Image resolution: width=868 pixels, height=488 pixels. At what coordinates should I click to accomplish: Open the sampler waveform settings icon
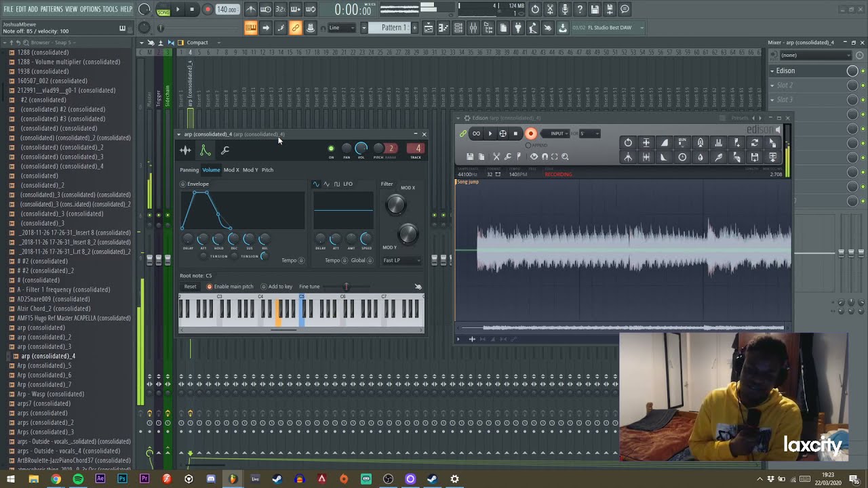click(185, 150)
